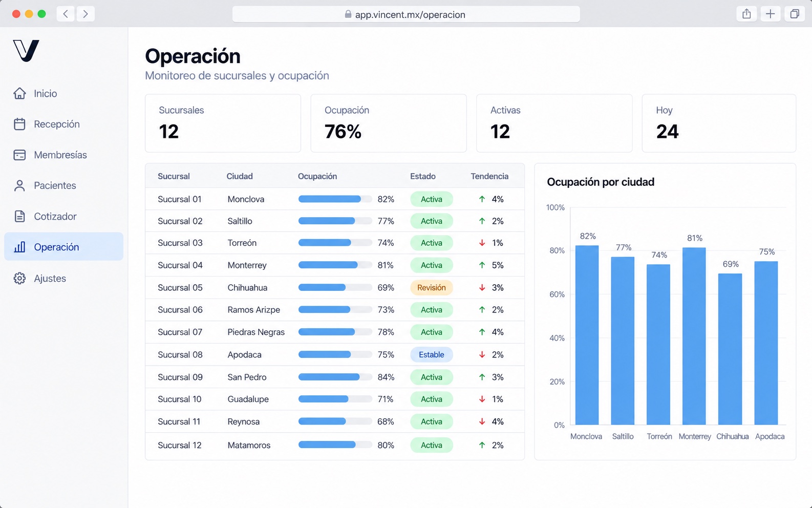
Task: Click the Pacientes person icon
Action: click(19, 185)
